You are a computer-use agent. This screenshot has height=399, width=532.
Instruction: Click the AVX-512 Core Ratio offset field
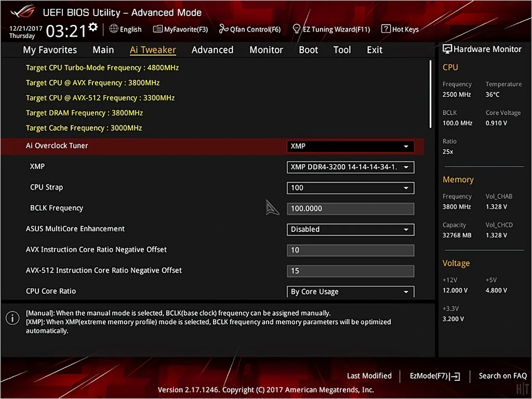coord(350,271)
